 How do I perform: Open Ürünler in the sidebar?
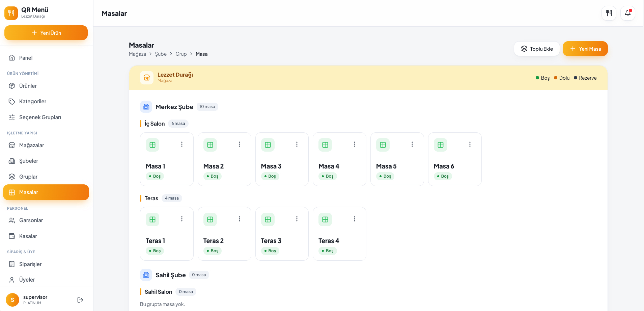(x=46, y=86)
